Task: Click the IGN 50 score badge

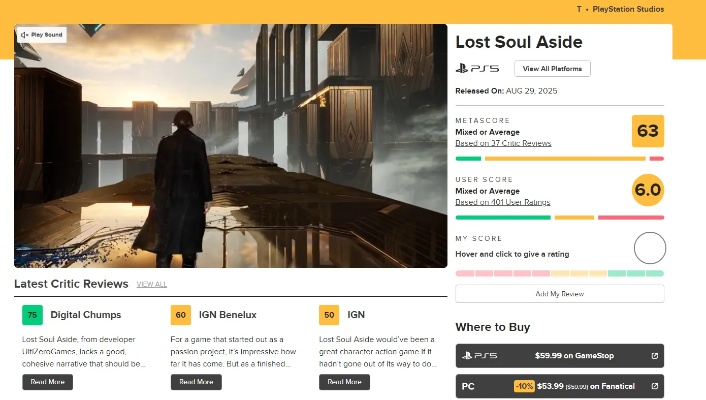Action: 329,315
